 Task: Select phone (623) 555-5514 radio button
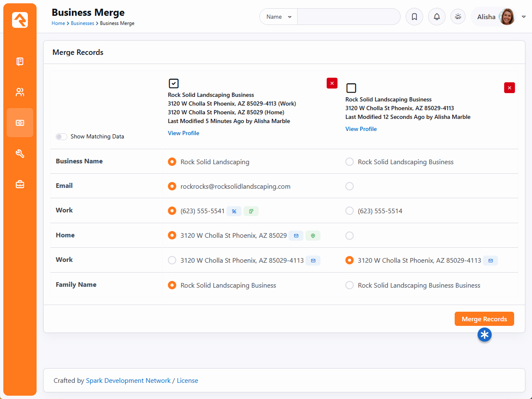point(350,211)
